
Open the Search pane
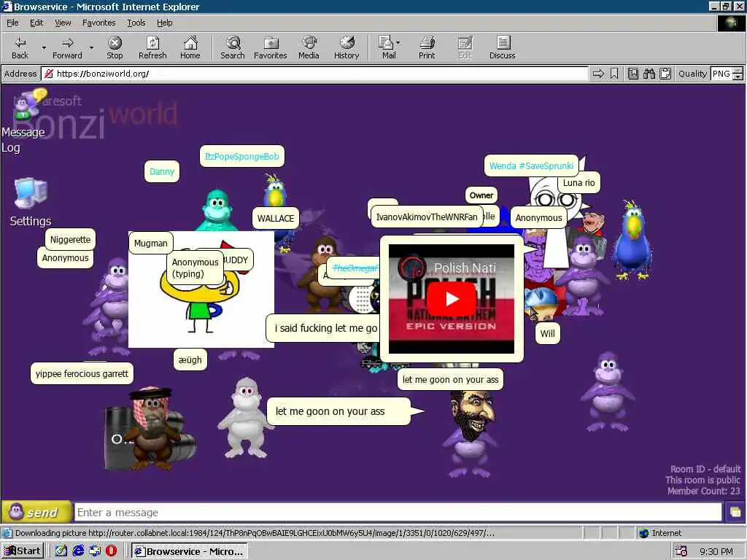233,47
